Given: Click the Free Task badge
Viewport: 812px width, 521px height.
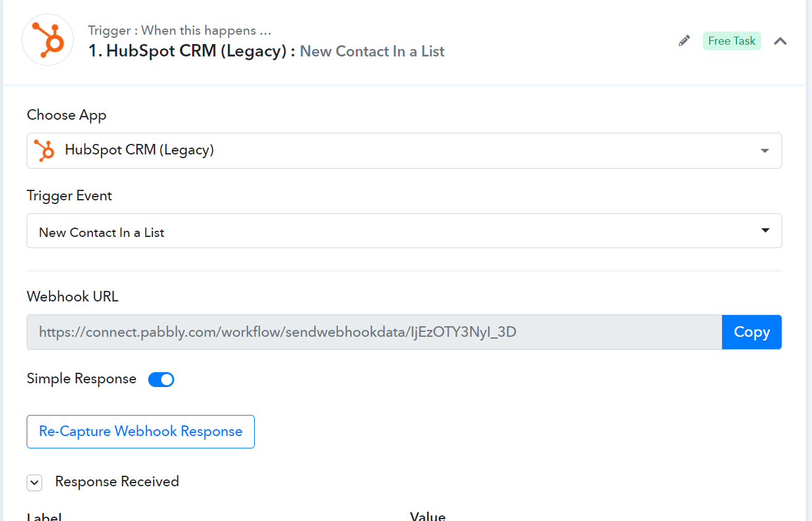Looking at the screenshot, I should coord(732,41).
